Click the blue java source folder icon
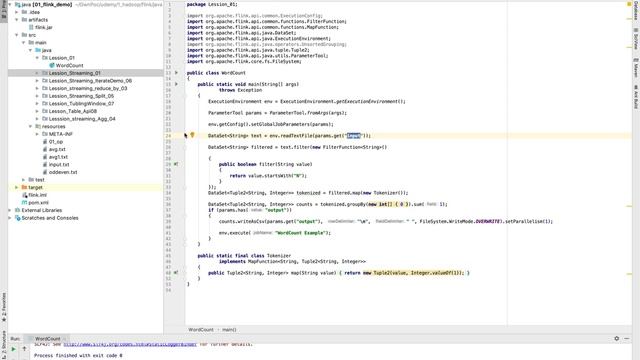 pos(38,50)
